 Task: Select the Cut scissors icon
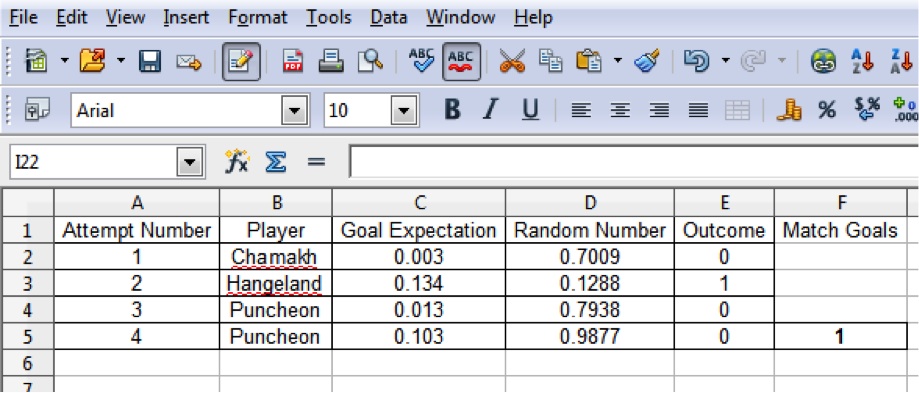point(512,61)
